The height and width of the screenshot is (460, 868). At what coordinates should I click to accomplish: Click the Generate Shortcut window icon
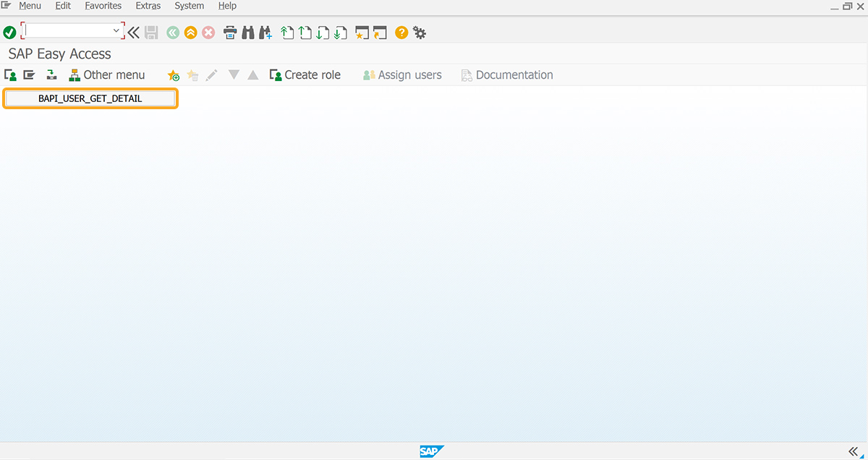[380, 33]
